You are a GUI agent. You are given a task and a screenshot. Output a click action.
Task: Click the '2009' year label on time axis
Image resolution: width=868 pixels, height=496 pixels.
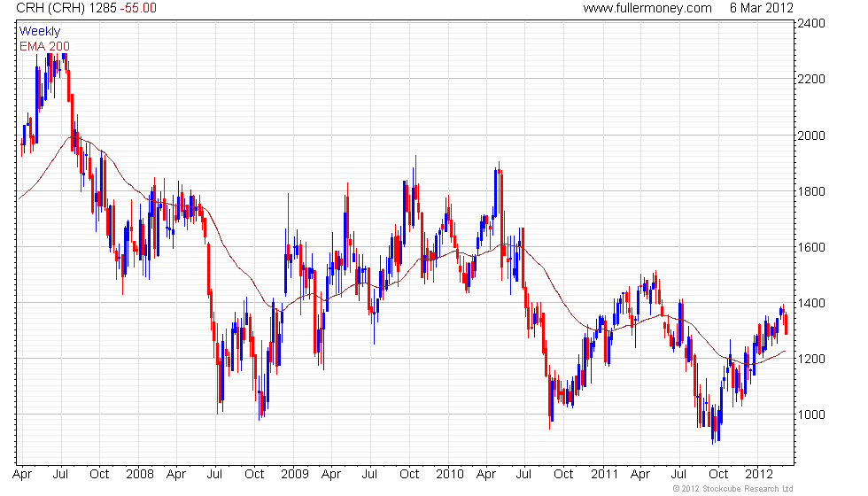click(294, 475)
